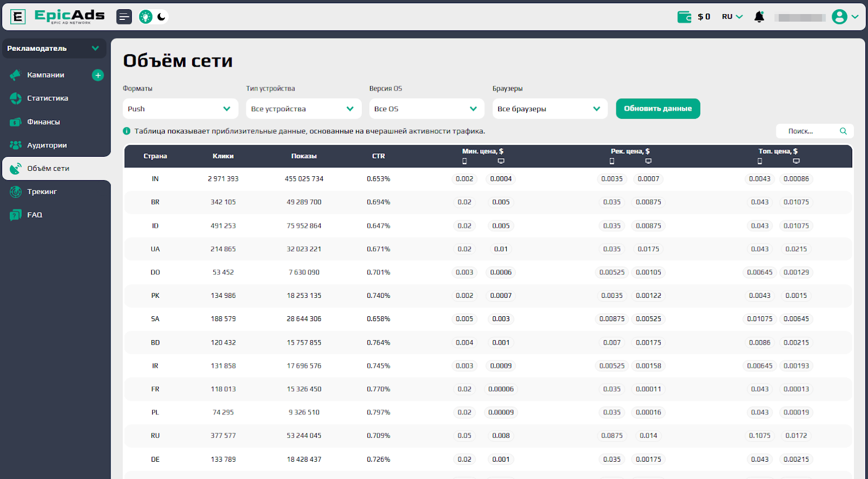
Task: Open Аудитории in sidebar
Action: (47, 145)
